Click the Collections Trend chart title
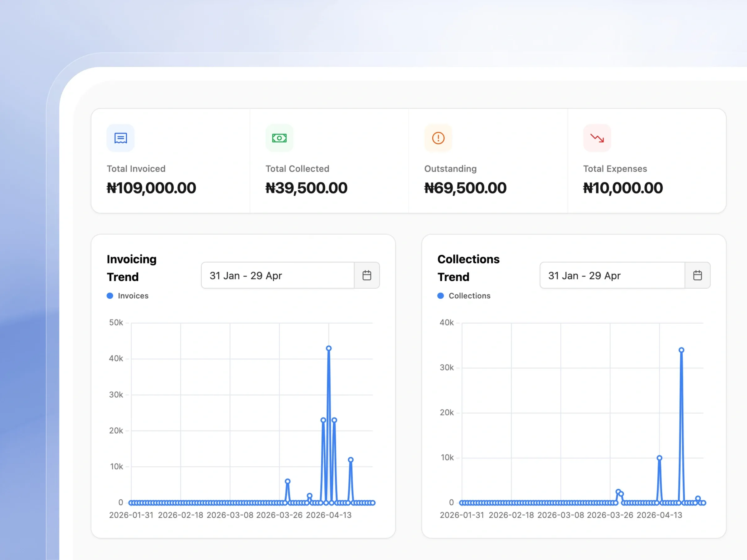Image resolution: width=747 pixels, height=560 pixels. 468,268
